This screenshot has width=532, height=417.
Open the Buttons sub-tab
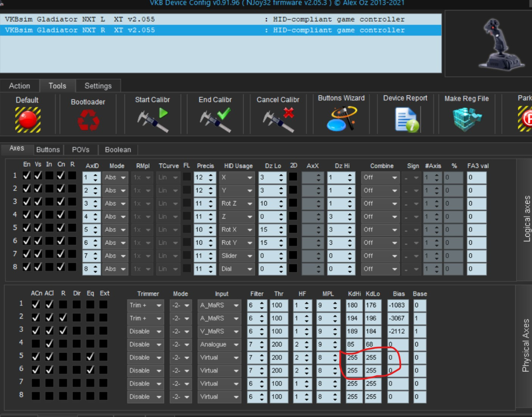pos(48,150)
